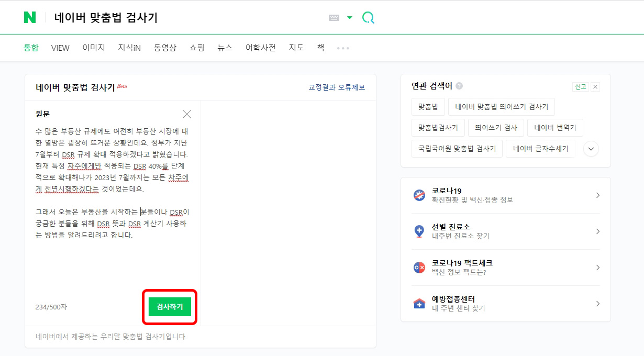This screenshot has width=644, height=356.
Task: Select the 어학사전 tab
Action: pos(261,48)
